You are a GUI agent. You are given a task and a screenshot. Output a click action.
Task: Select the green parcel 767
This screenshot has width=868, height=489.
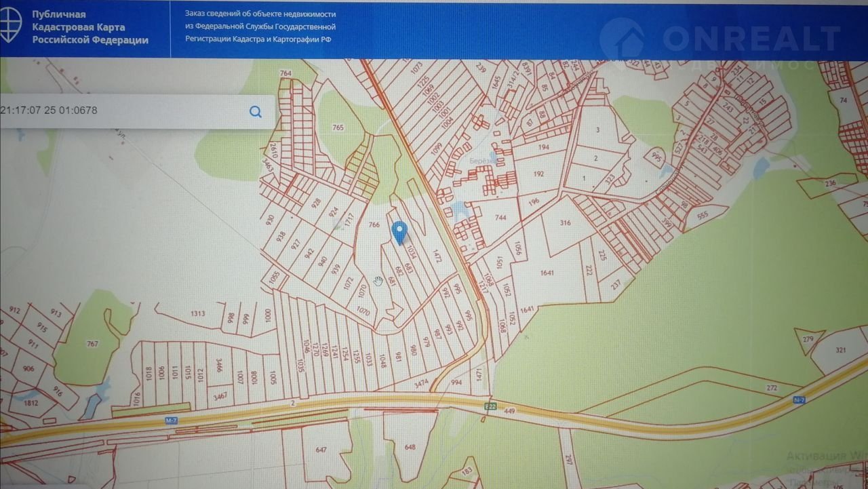(92, 344)
